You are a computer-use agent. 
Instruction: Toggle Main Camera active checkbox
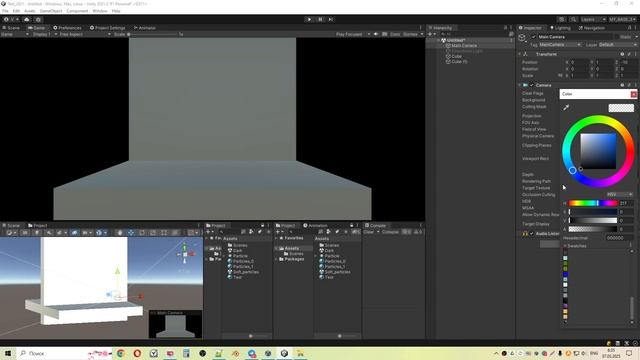coord(533,37)
